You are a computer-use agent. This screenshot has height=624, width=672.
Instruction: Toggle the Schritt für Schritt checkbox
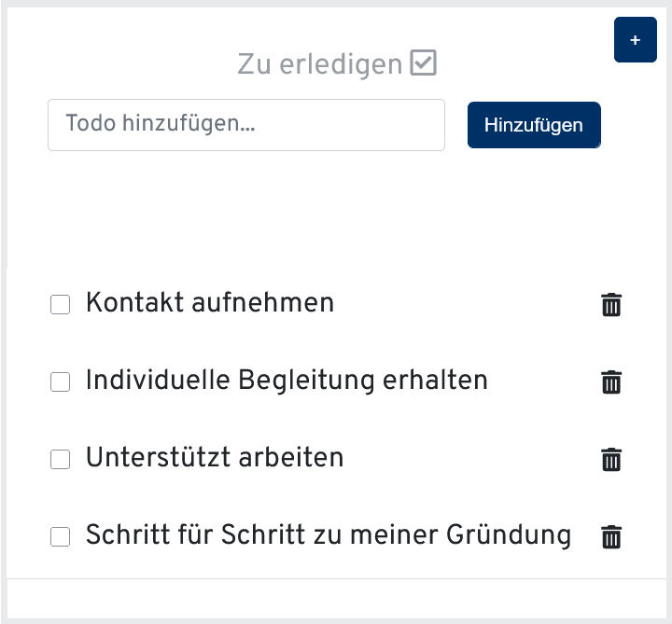tap(60, 536)
